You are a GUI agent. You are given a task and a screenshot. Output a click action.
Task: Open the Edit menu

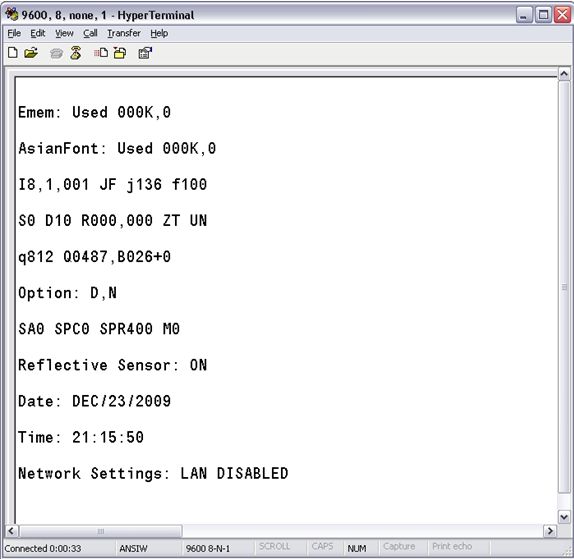[37, 33]
